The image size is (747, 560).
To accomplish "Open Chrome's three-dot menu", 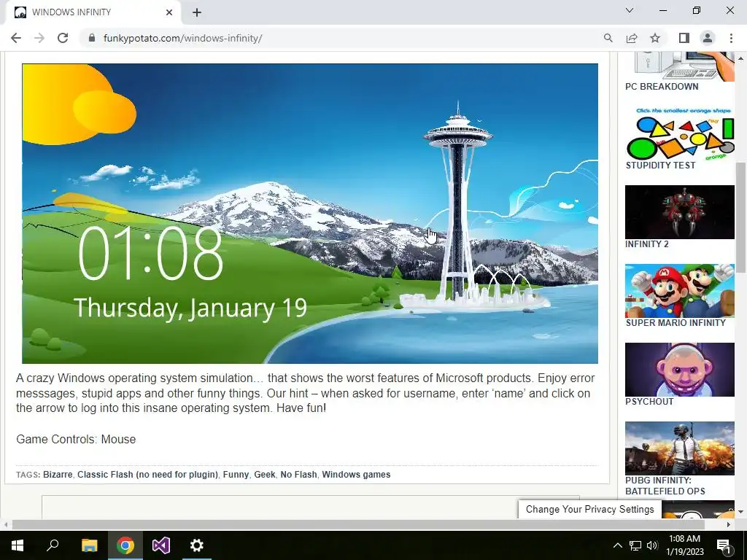I will [731, 38].
